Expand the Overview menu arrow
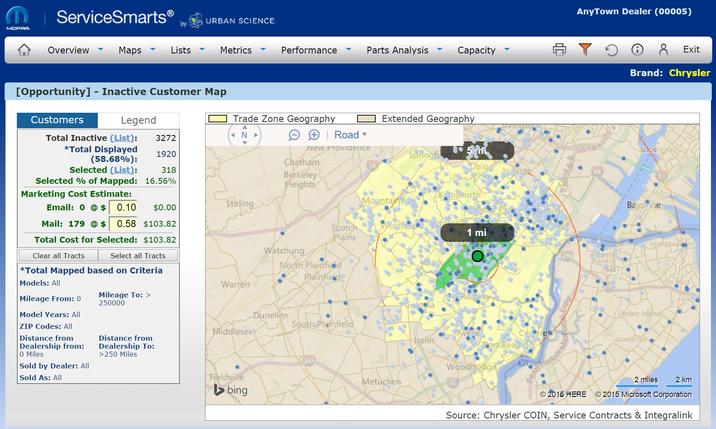Image resolution: width=716 pixels, height=429 pixels. click(100, 49)
